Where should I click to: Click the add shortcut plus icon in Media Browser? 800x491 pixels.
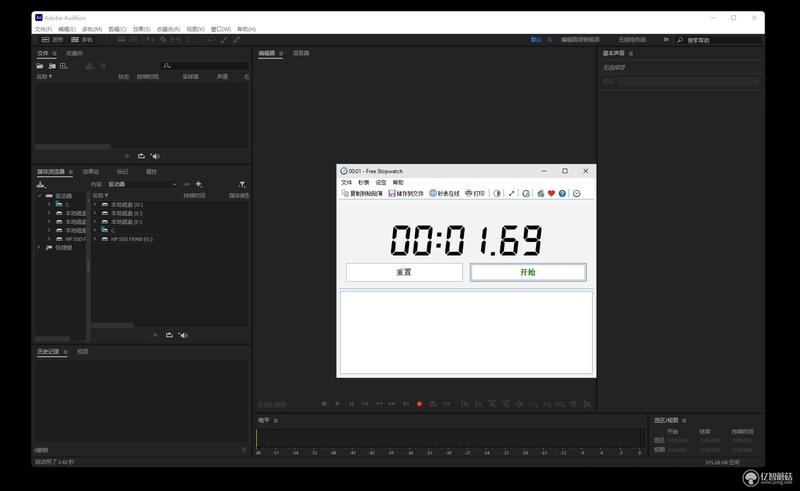click(x=198, y=184)
